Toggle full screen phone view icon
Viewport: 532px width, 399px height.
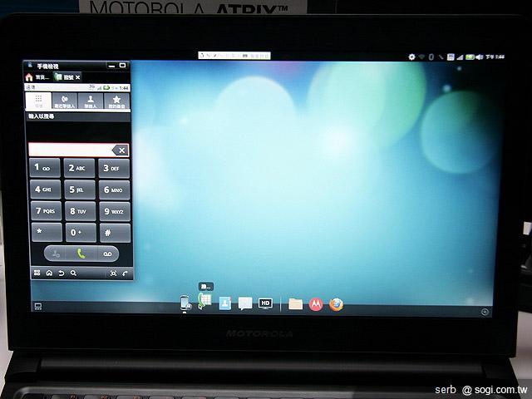[x=113, y=273]
